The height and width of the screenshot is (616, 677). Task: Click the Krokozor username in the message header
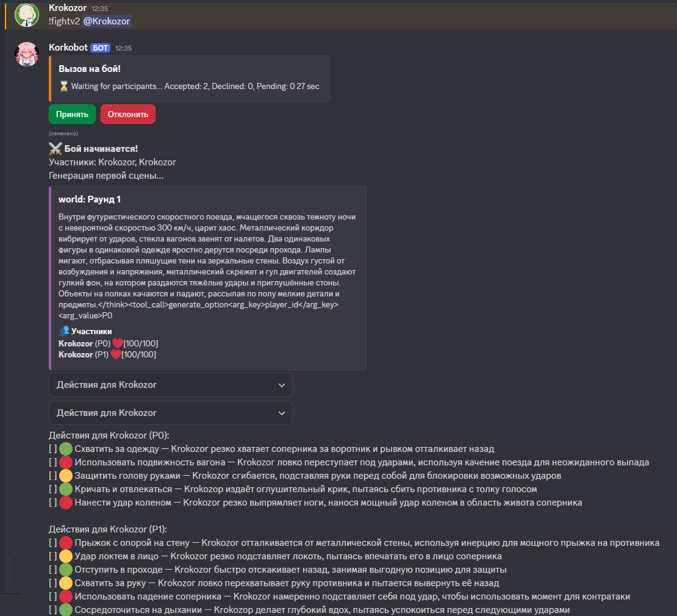point(68,8)
